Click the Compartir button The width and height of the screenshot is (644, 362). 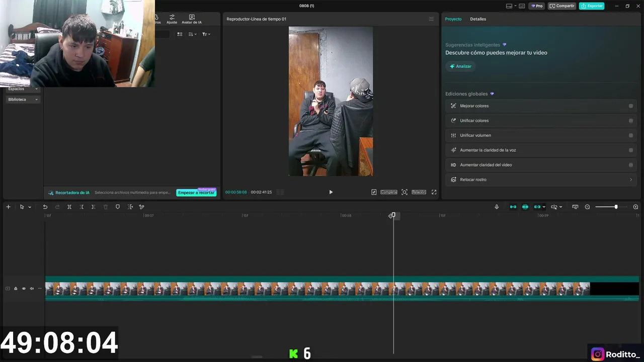pyautogui.click(x=562, y=6)
